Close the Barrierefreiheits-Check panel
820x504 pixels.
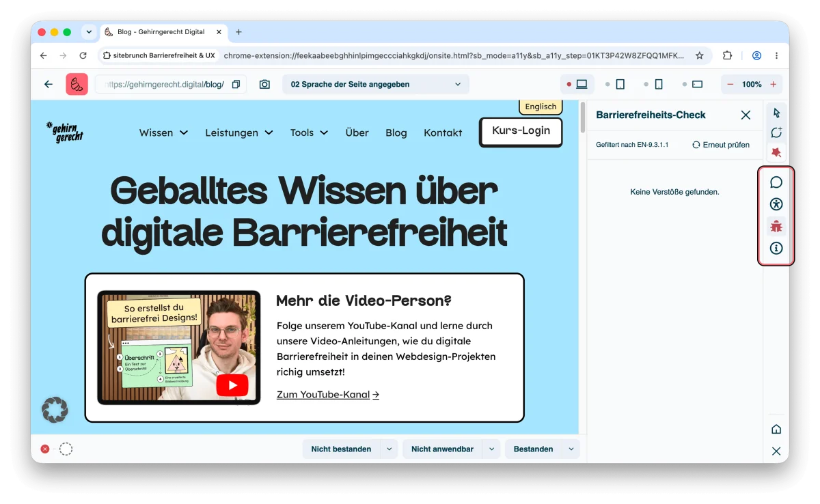[x=746, y=115]
